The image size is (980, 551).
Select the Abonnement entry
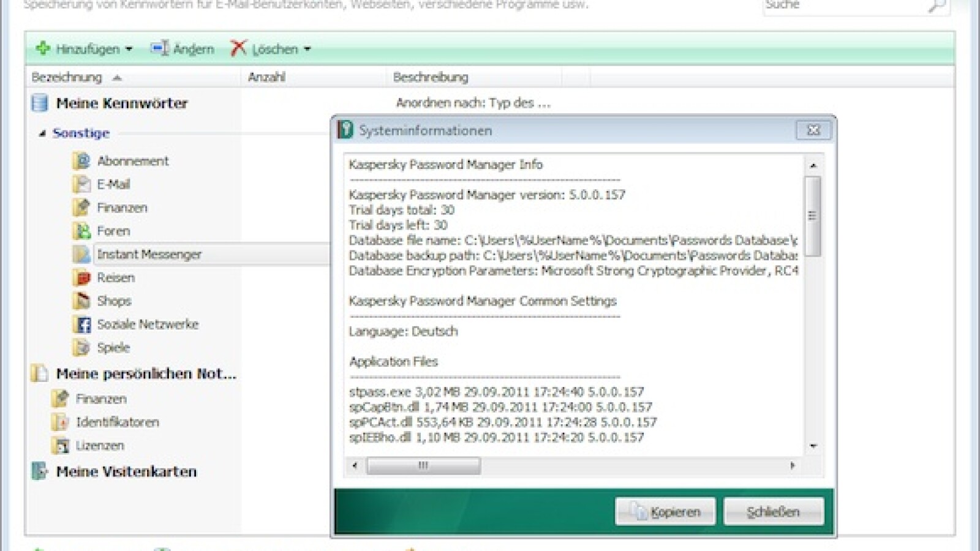coord(132,161)
